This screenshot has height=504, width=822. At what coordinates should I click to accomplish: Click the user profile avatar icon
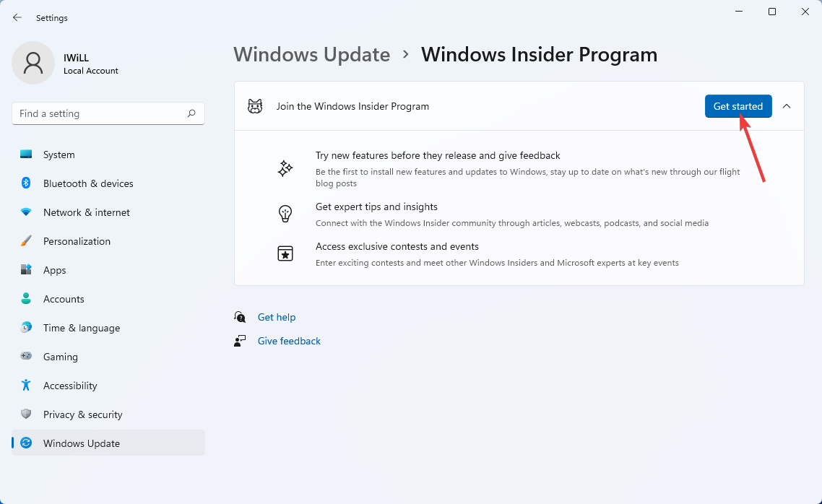(33, 63)
